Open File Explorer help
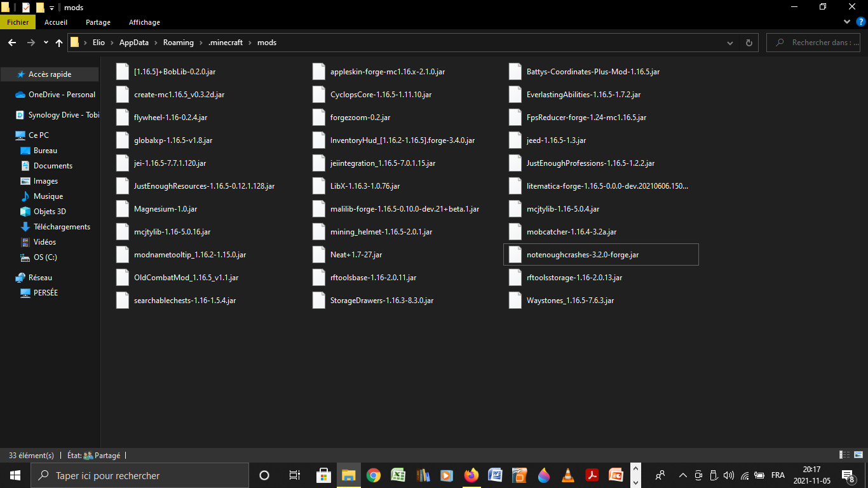Image resolution: width=868 pixels, height=488 pixels. [x=861, y=22]
